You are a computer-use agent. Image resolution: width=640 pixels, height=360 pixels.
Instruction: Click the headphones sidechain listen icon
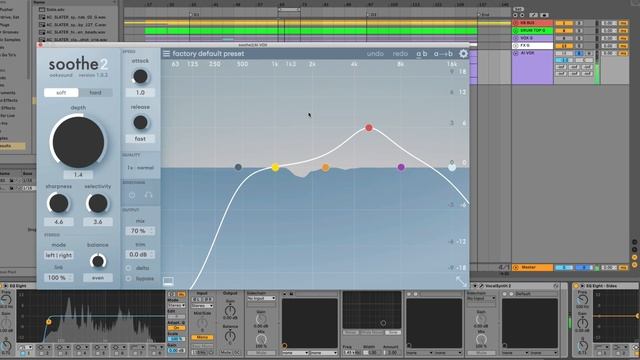pyautogui.click(x=149, y=195)
